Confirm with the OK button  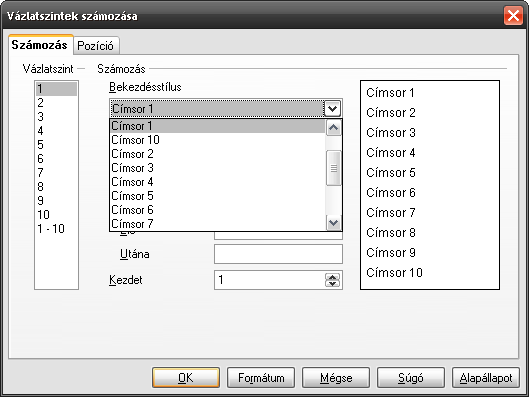(x=186, y=378)
